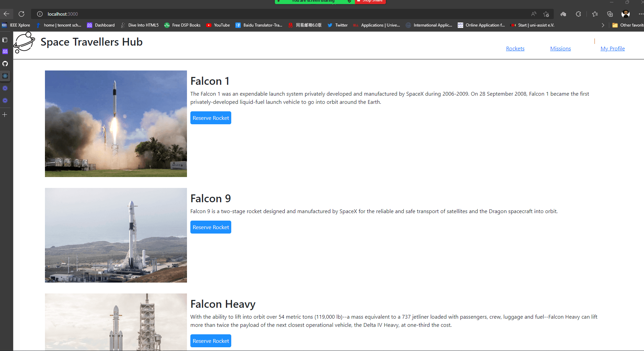The image size is (644, 351).
Task: Switch to the GitHub tab in sidebar
Action: (5, 64)
